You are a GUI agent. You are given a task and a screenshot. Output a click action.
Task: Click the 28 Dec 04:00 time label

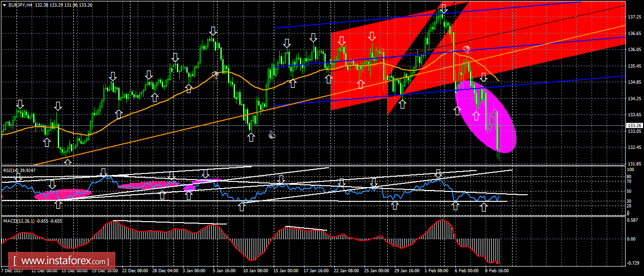point(166,271)
